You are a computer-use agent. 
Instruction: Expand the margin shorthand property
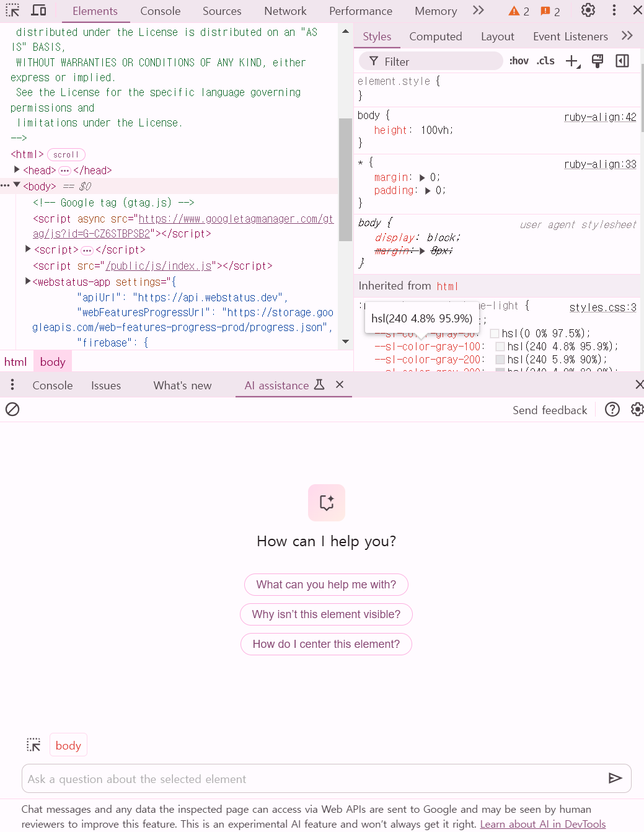(x=423, y=178)
